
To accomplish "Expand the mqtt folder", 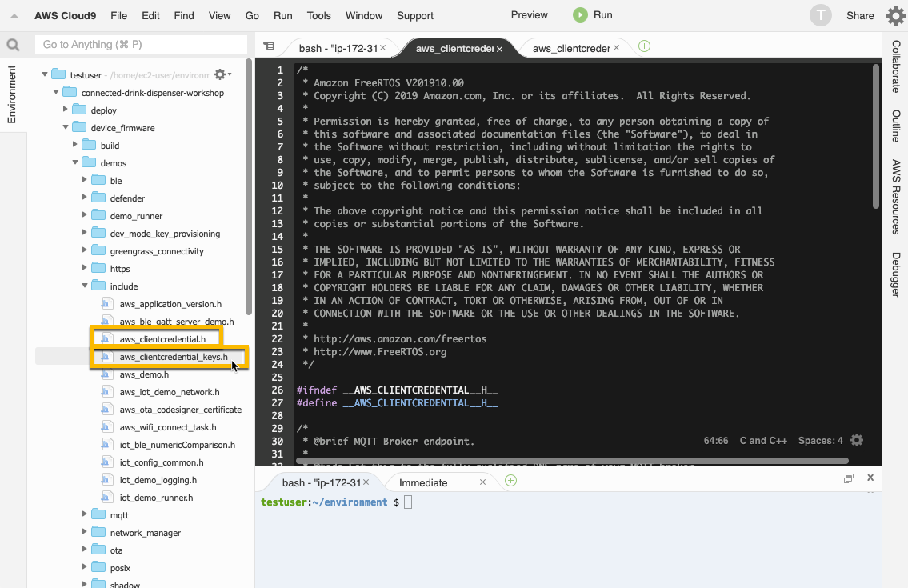I will (x=85, y=514).
